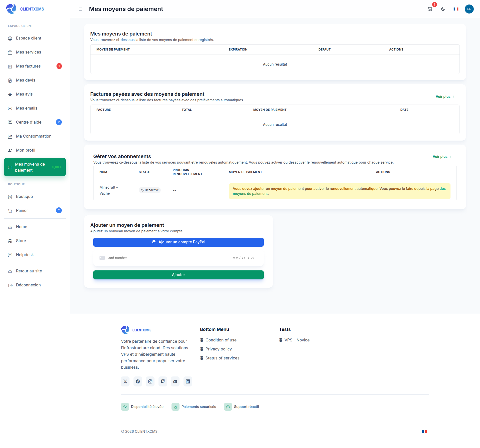Open Twitch social icon in footer
This screenshot has height=448, width=480.
(x=163, y=381)
